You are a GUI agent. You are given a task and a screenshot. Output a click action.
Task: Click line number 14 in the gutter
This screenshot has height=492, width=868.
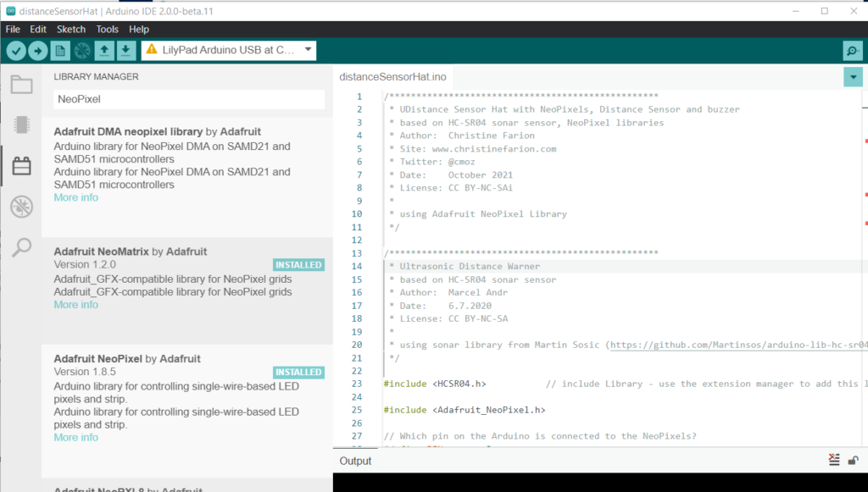(x=357, y=266)
